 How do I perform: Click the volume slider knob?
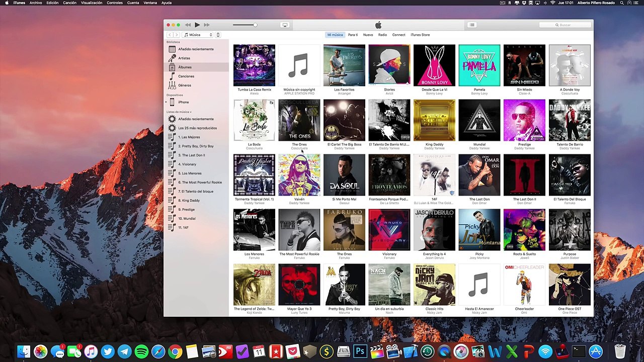click(255, 25)
